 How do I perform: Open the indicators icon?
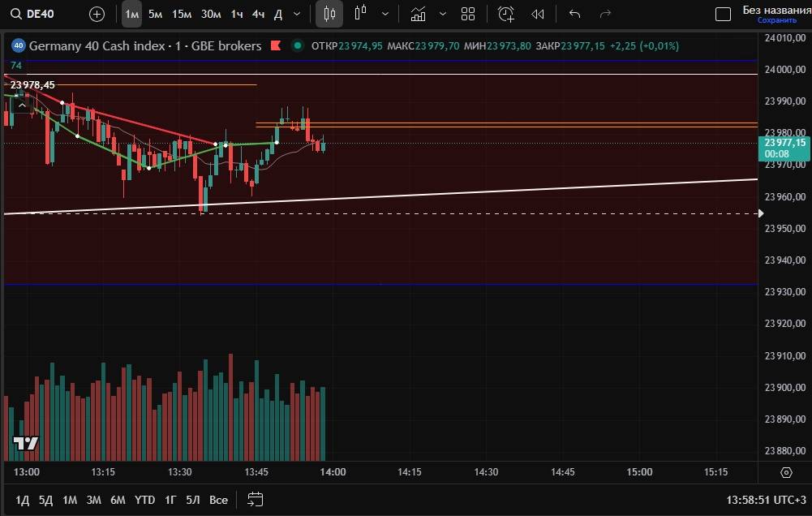[418, 14]
